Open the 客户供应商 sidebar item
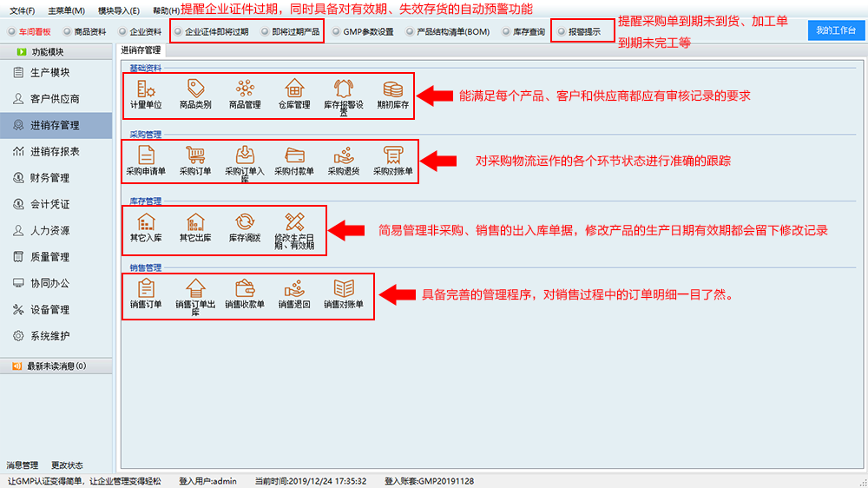 (56, 99)
